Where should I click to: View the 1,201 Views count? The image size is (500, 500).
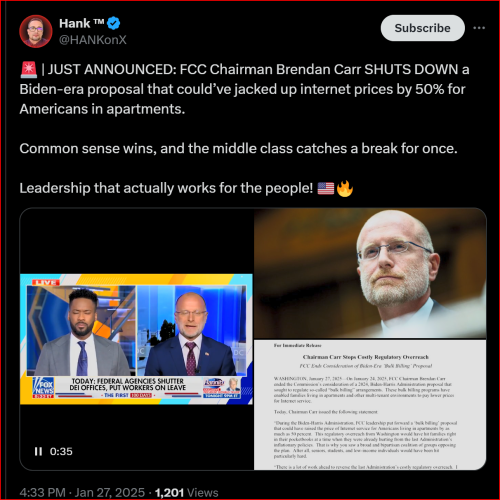187,492
